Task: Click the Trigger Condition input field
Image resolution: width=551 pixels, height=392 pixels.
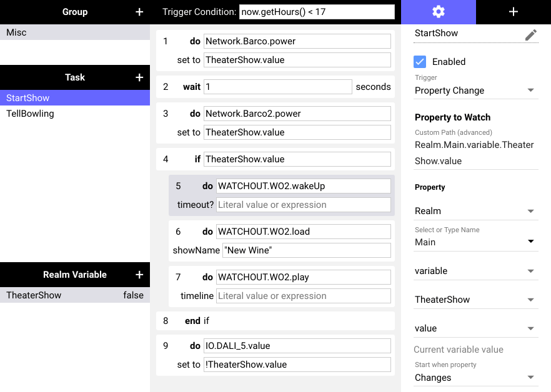Action: coord(317,12)
